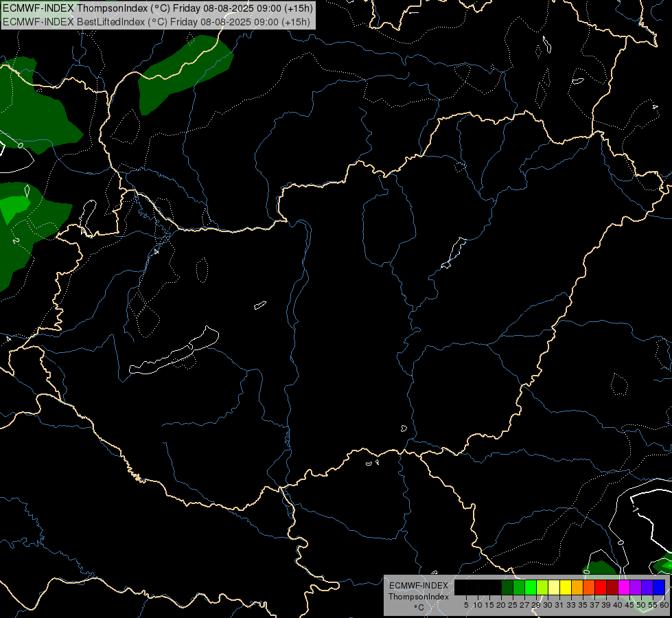Click the ThompsonIndex title line at top

[158, 8]
